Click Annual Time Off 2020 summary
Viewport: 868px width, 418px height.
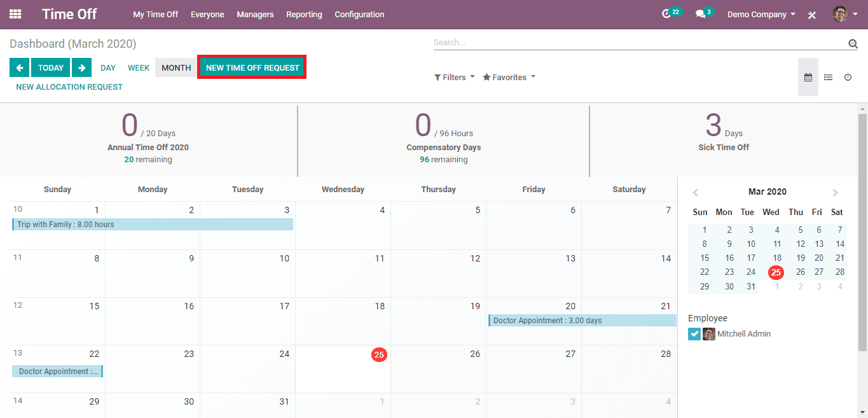[x=148, y=137]
